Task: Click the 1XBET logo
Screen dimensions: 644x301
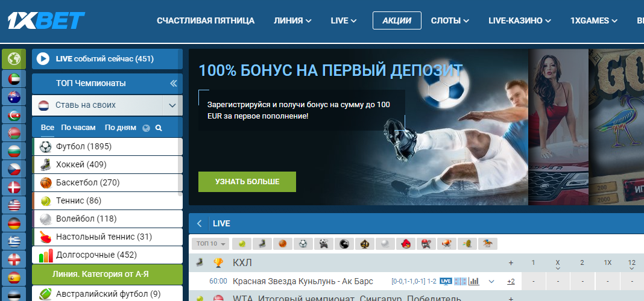Action: click(x=46, y=20)
